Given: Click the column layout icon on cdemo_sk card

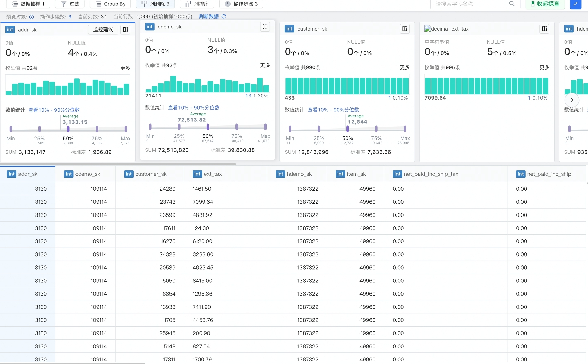Looking at the screenshot, I should click(x=265, y=27).
